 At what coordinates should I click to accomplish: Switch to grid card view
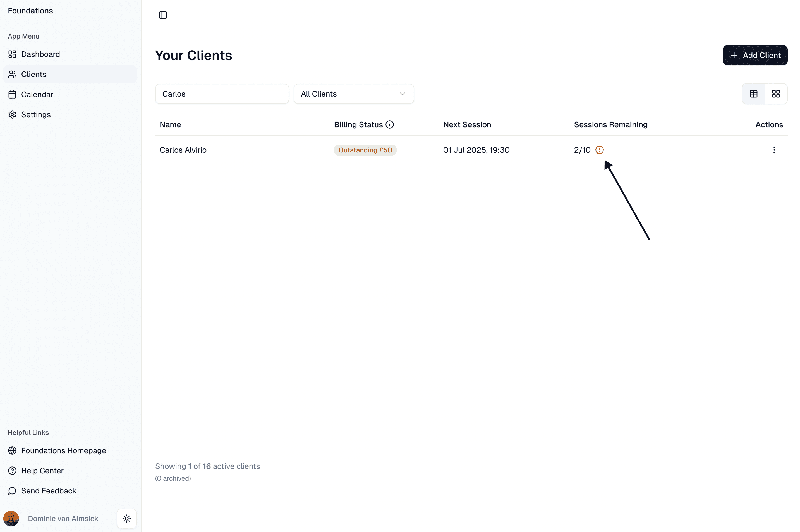776,94
